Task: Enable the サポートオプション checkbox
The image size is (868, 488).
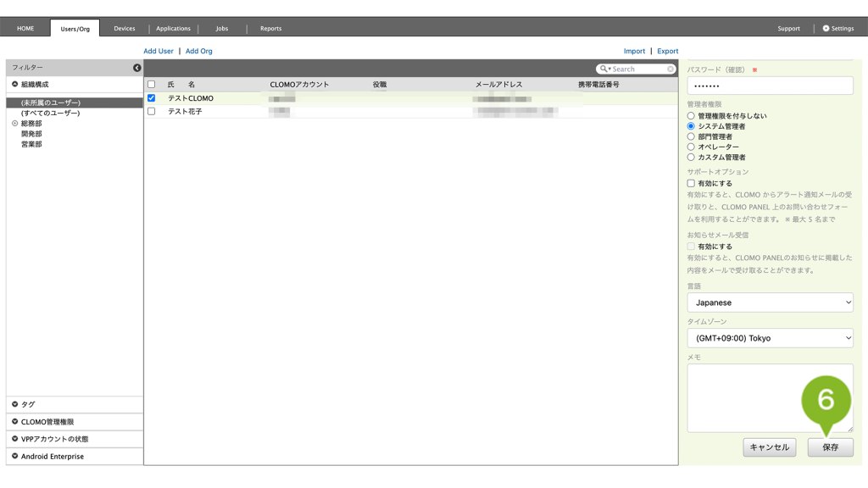Action: pos(691,183)
